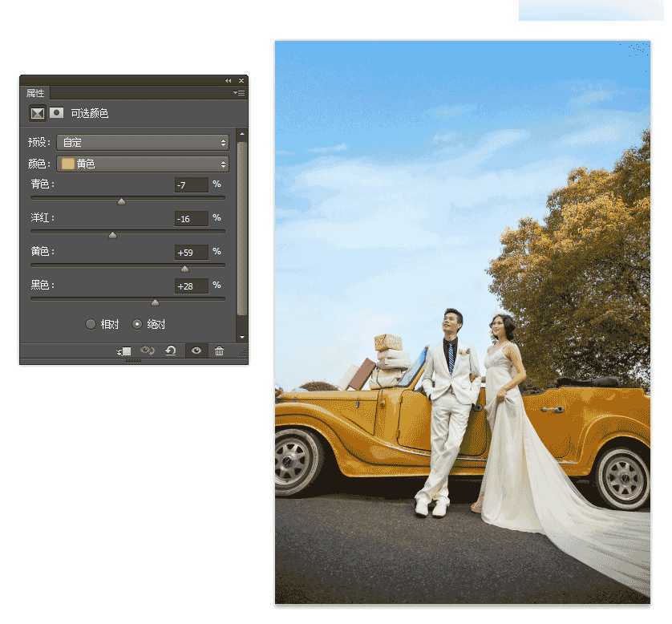The height and width of the screenshot is (624, 672).
Task: Select the 相对 radio button
Action: click(x=91, y=324)
